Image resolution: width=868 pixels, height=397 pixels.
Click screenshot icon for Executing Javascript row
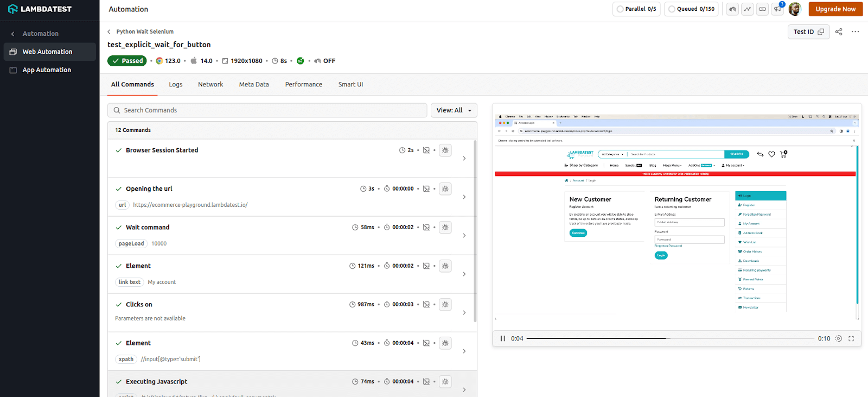tap(426, 382)
